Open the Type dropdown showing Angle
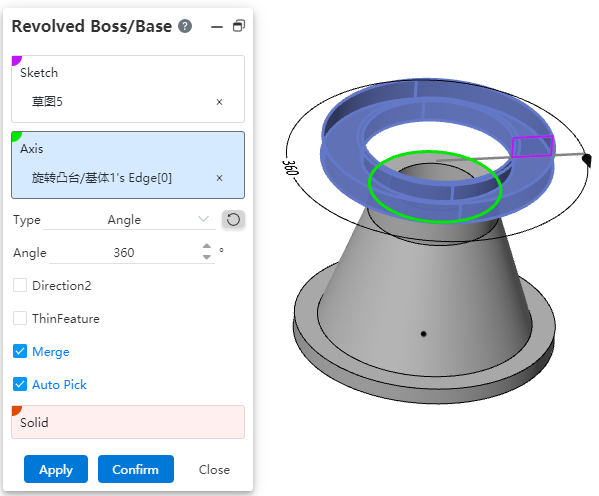 (130, 220)
